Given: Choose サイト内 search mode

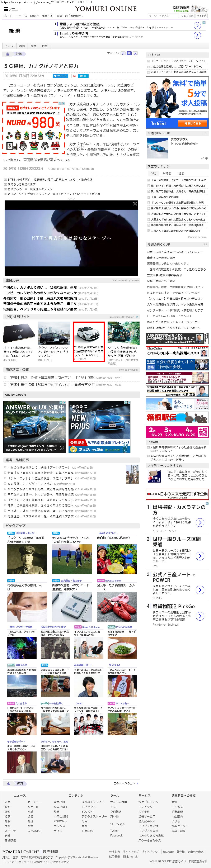Looking at the screenshot, I should tap(202, 16).
